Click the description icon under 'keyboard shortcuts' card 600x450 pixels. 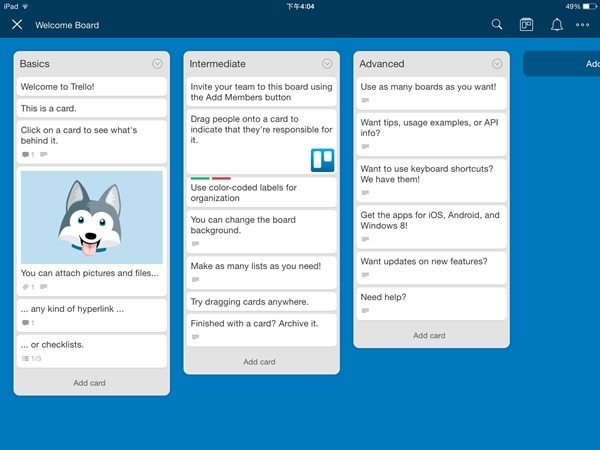[365, 193]
